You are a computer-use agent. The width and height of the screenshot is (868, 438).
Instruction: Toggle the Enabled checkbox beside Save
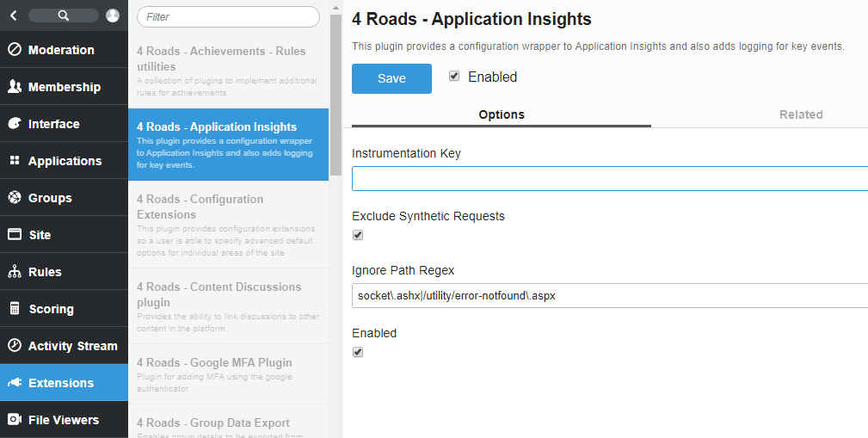[x=454, y=77]
